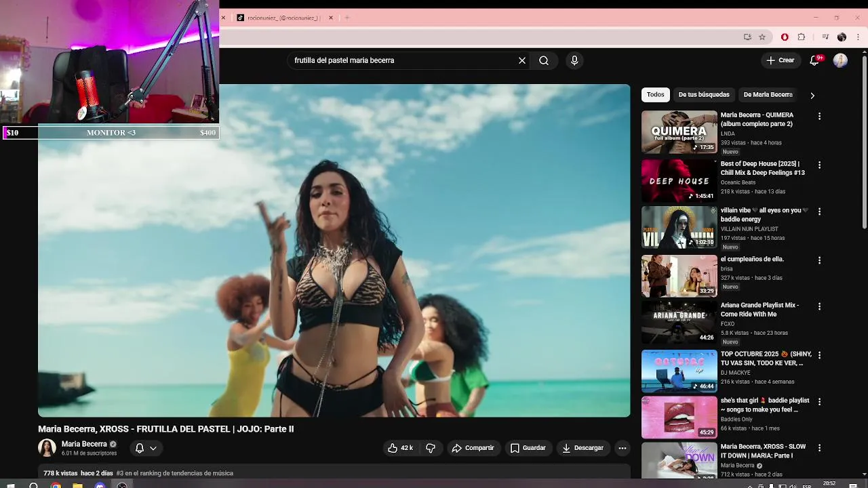Clear the YouTube search box text
Screen dimensions: 868x488
click(x=522, y=60)
